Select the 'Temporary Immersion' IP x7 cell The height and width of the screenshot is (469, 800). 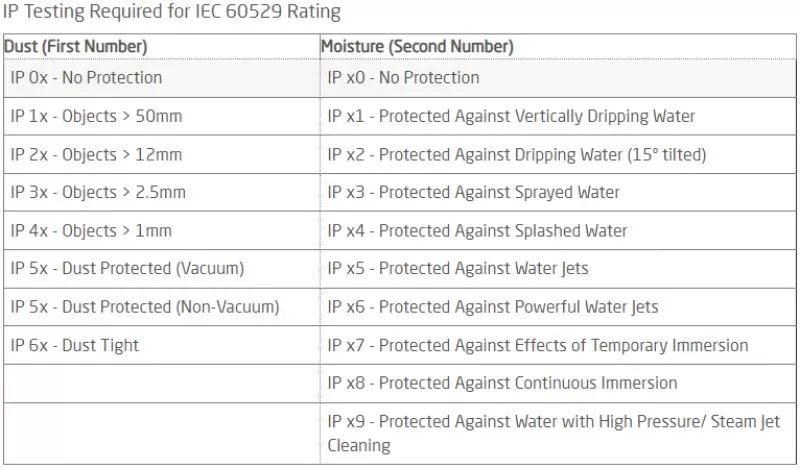point(537,345)
